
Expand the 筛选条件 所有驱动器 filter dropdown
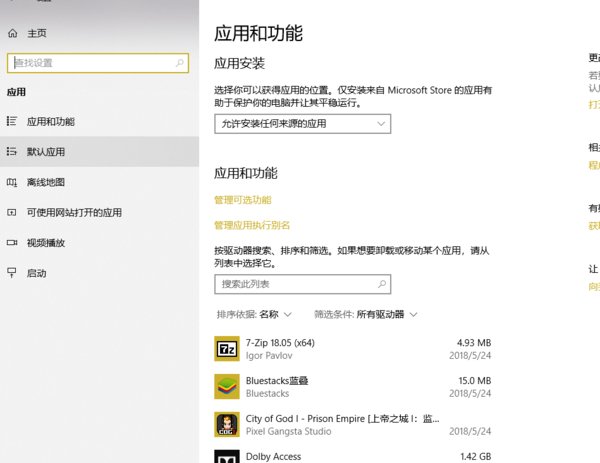[365, 315]
